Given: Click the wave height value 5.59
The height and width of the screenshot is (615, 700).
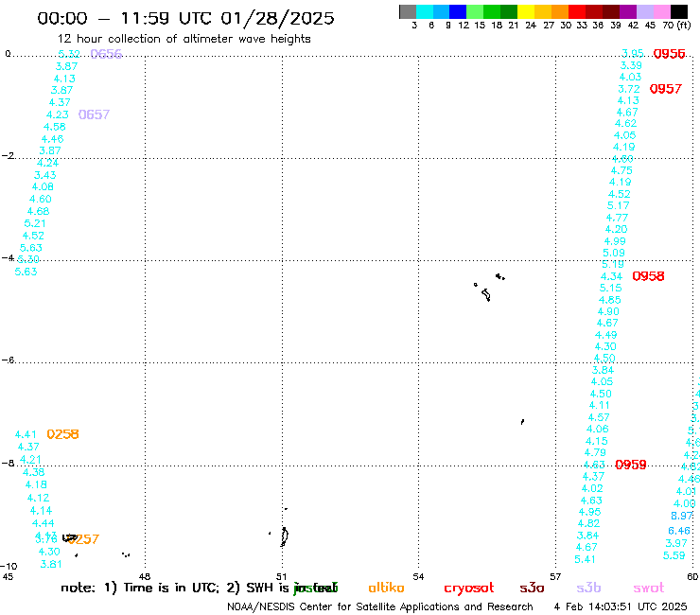Looking at the screenshot, I should 674,555.
